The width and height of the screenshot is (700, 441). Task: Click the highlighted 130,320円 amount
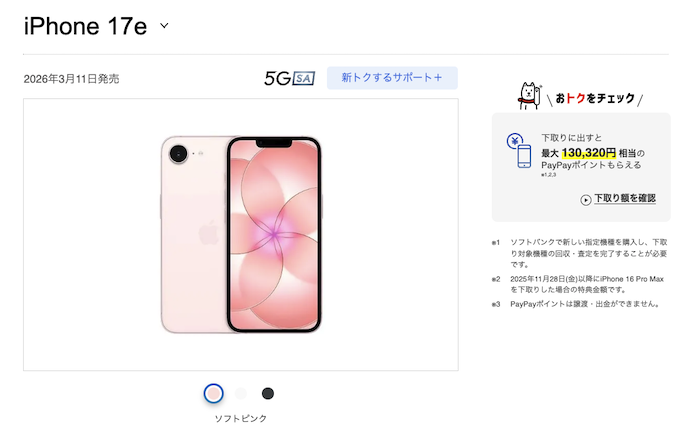[x=588, y=153]
